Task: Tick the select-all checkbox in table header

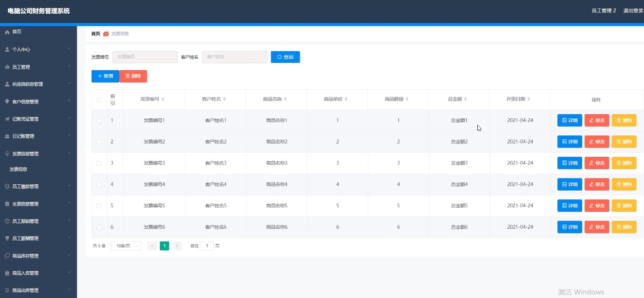Action: tap(99, 100)
